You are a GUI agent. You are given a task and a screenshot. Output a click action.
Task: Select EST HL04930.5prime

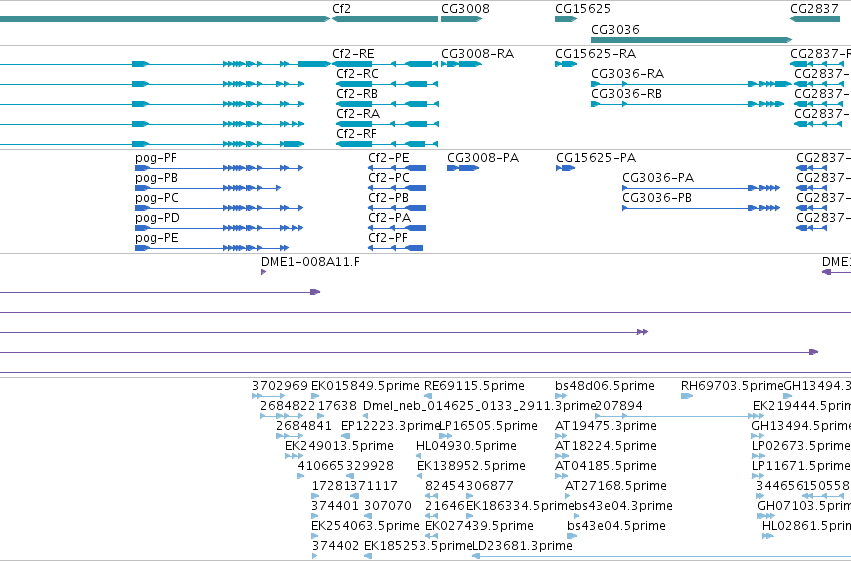[x=419, y=456]
